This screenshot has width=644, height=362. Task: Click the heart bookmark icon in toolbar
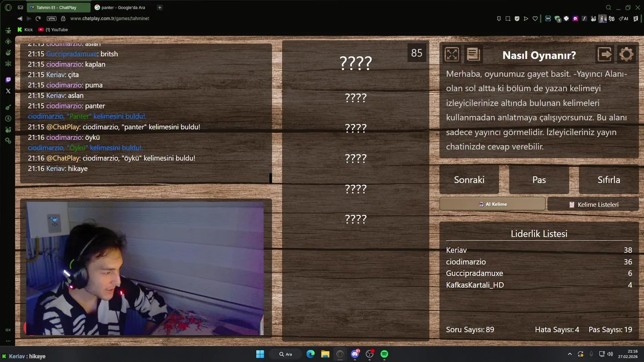click(535, 19)
